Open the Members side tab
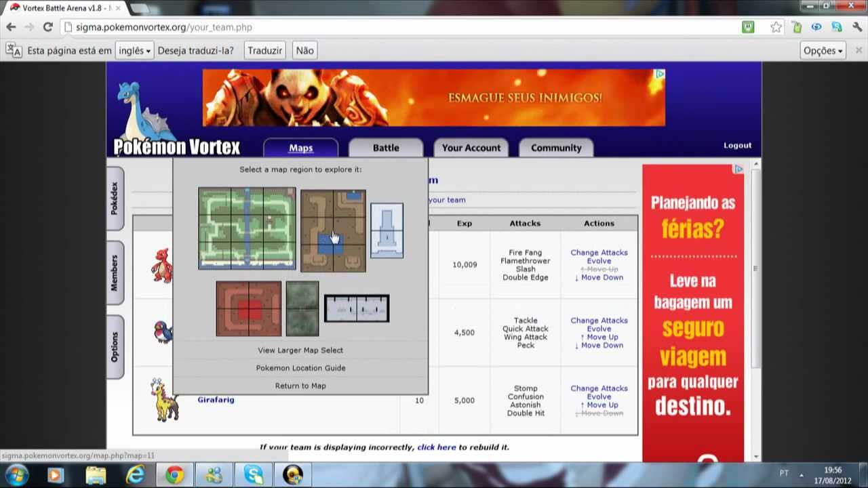Image resolution: width=868 pixels, height=488 pixels. (x=115, y=273)
